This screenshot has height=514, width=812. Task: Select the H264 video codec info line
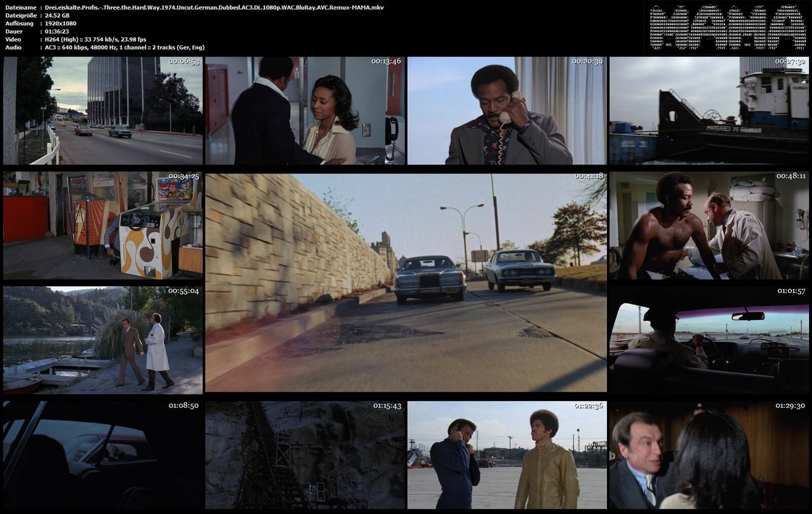coord(95,39)
